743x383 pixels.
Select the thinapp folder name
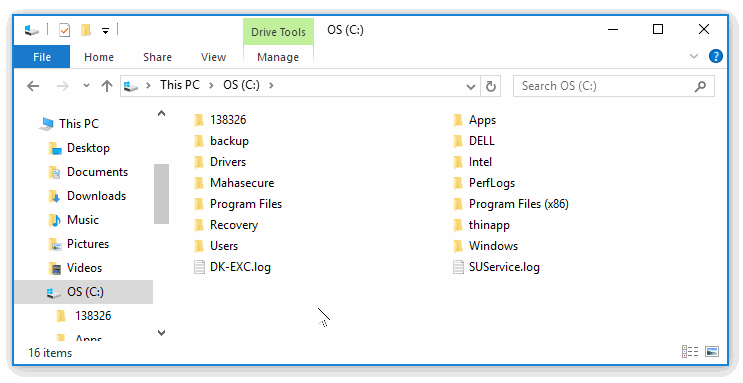(489, 225)
